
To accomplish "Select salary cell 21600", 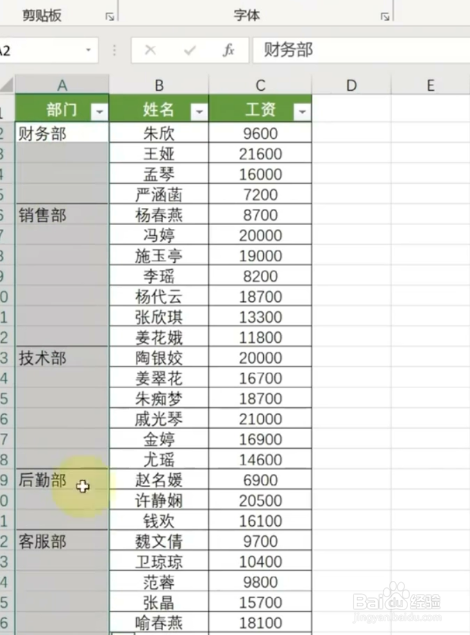I will (260, 153).
